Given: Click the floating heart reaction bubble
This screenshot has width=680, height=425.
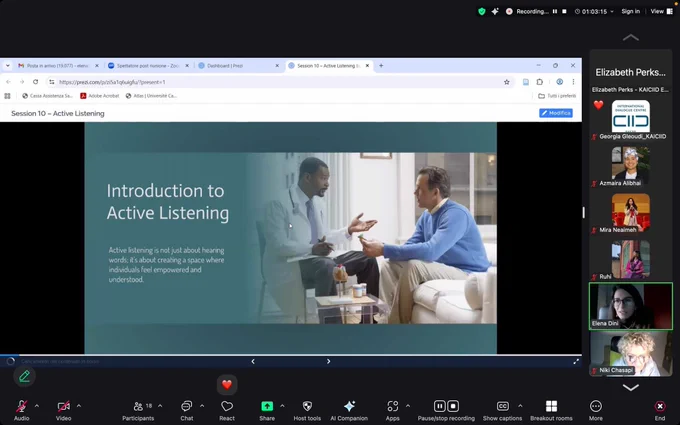Looking at the screenshot, I should pyautogui.click(x=227, y=385).
